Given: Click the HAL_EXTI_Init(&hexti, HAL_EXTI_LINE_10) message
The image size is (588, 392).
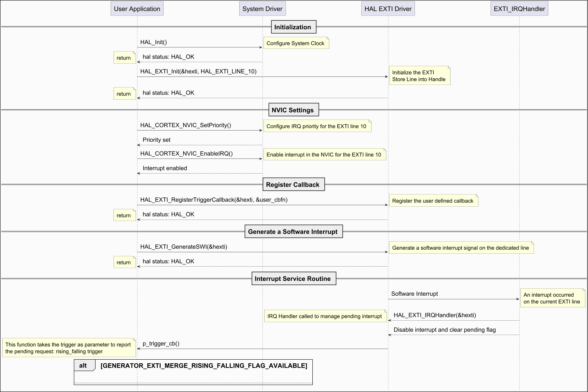Looking at the screenshot, I should tap(198, 71).
